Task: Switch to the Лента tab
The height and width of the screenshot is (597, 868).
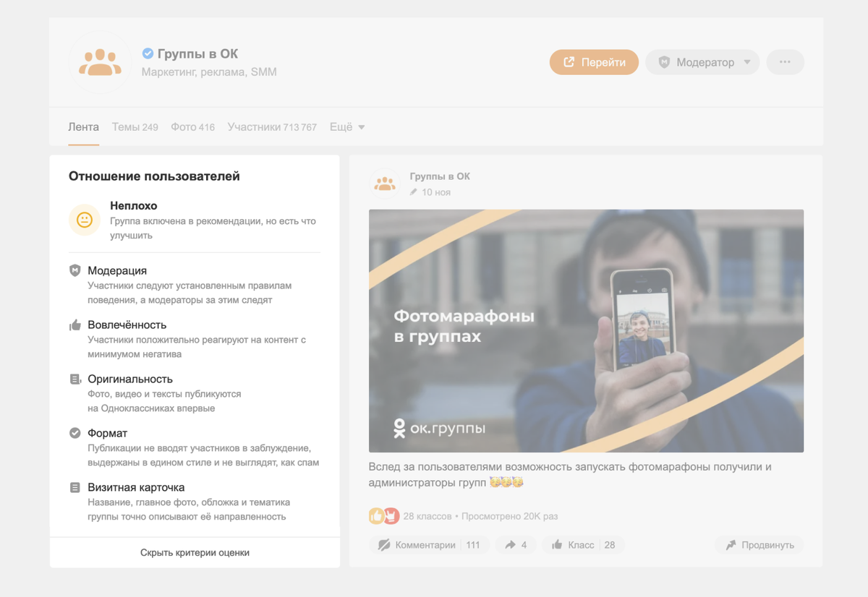Action: pos(84,127)
